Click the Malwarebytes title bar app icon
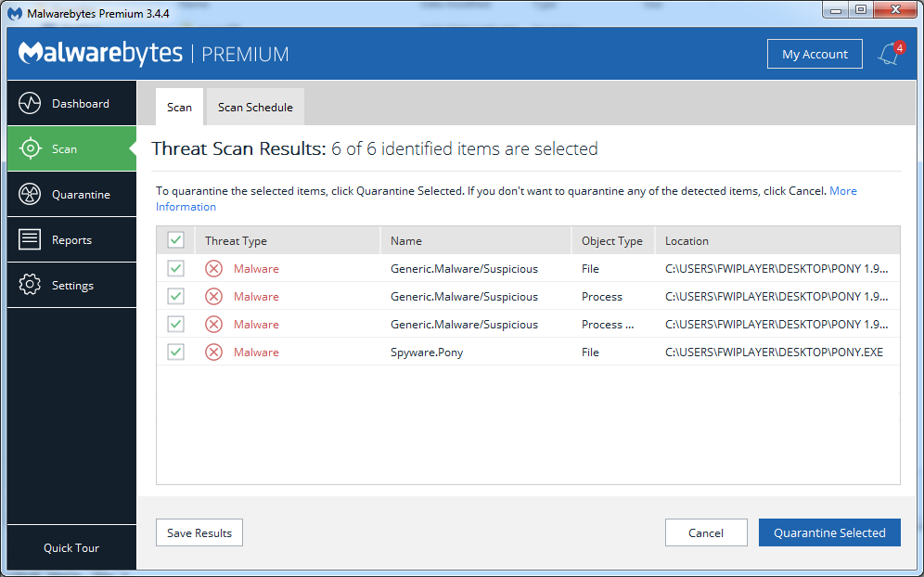This screenshot has width=924, height=577. 14,13
